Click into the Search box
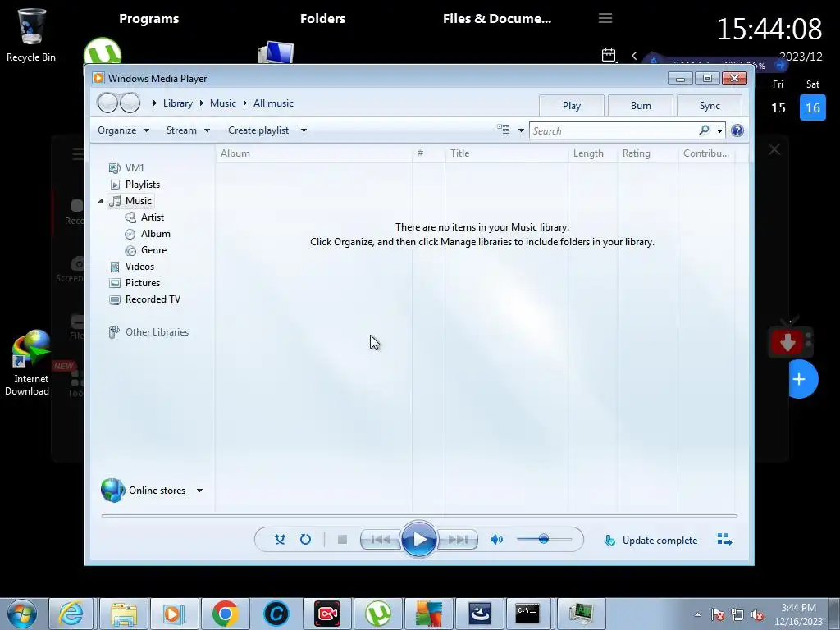This screenshot has height=630, width=840. [614, 130]
